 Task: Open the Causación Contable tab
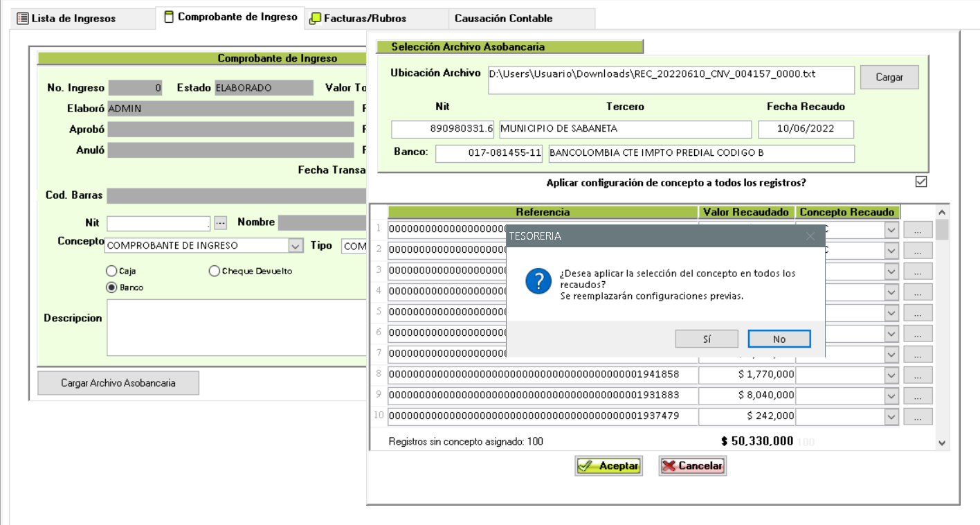[x=503, y=19]
